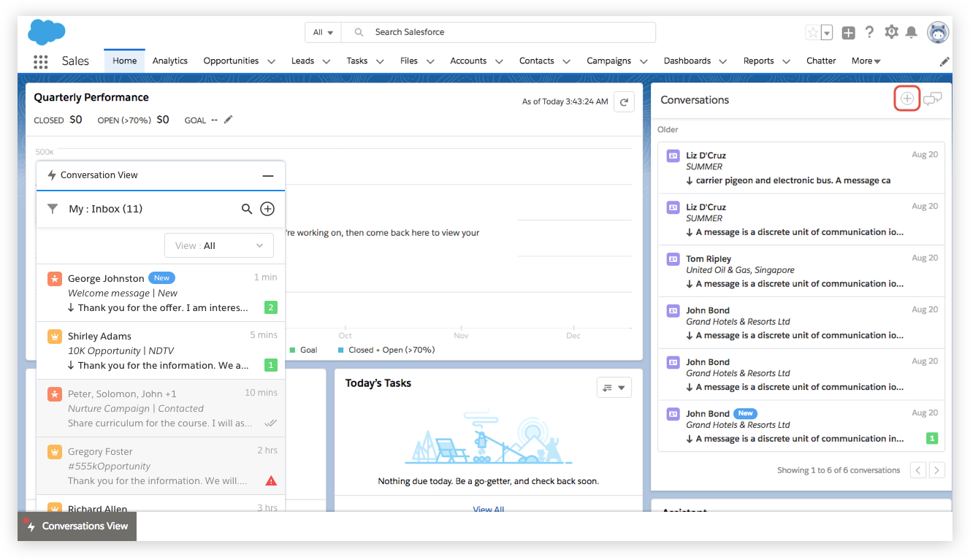Open the Accounts tab

click(x=468, y=61)
